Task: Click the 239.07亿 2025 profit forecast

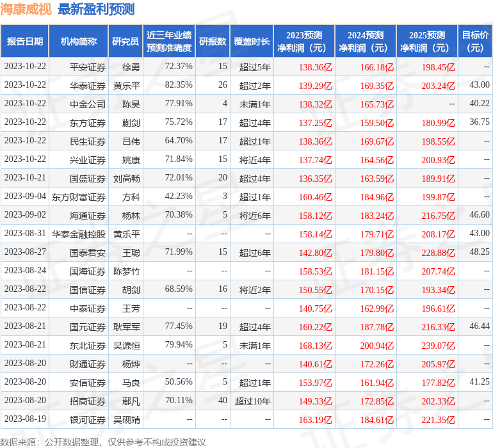Action: 439,345
